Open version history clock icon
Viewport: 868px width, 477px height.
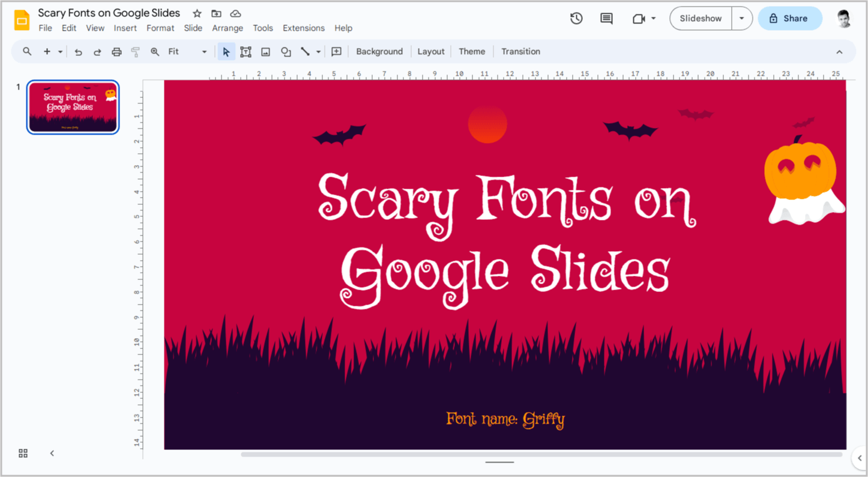pos(576,19)
